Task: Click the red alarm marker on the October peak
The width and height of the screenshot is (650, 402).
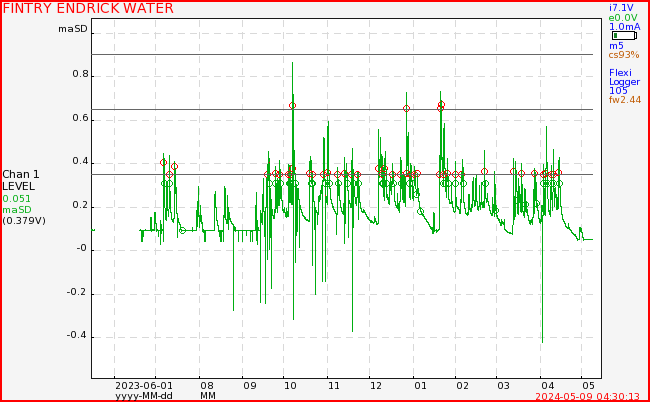Action: pyautogui.click(x=293, y=106)
